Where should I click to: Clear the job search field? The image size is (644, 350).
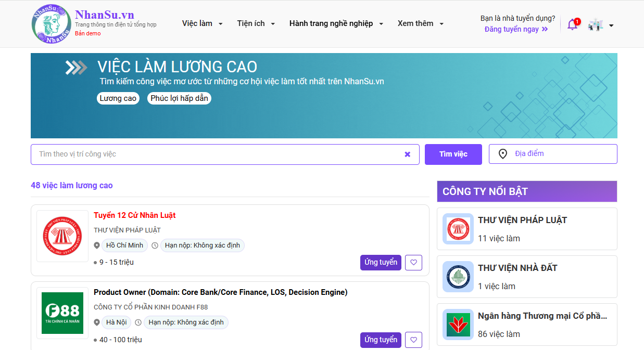(408, 154)
